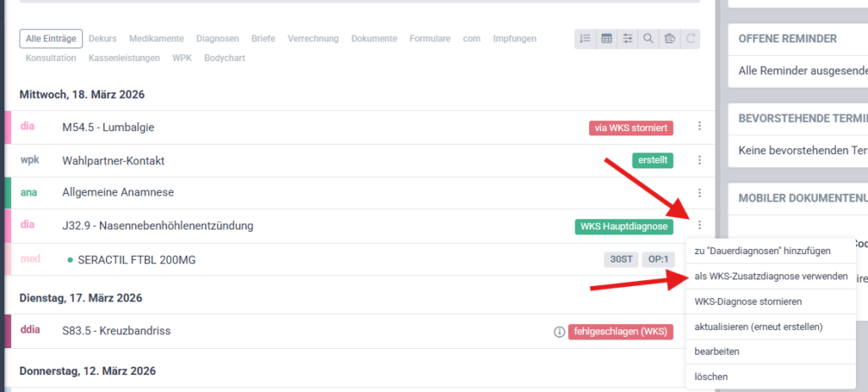Image resolution: width=868 pixels, height=392 pixels.
Task: Open the calendar table view icon
Action: tap(606, 38)
